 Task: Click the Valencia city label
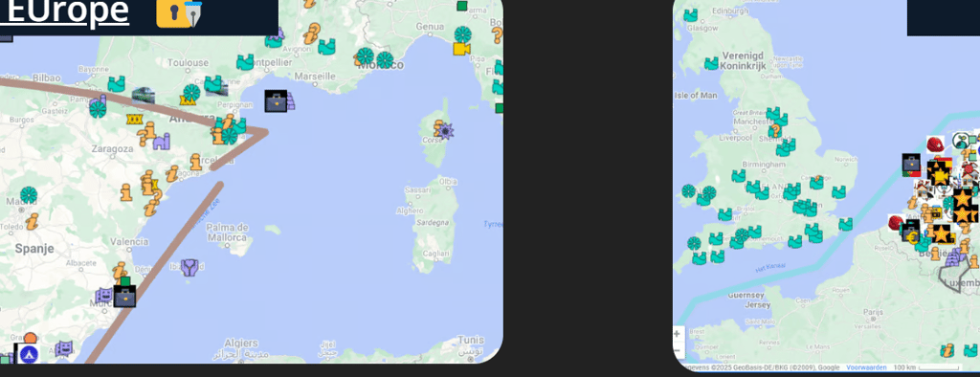[129, 241]
